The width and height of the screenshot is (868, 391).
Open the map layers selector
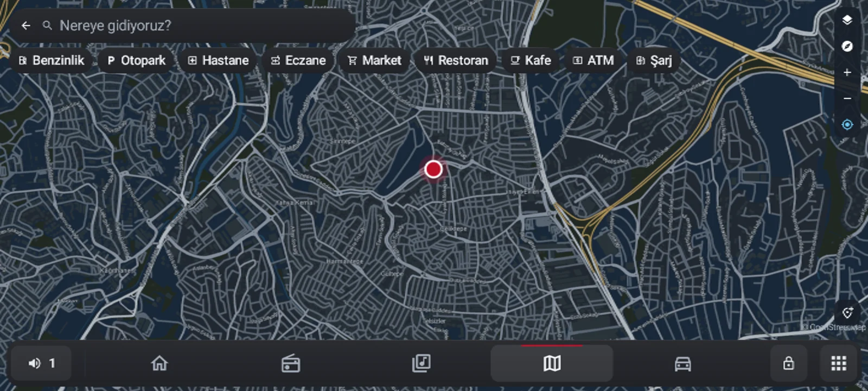(x=847, y=20)
